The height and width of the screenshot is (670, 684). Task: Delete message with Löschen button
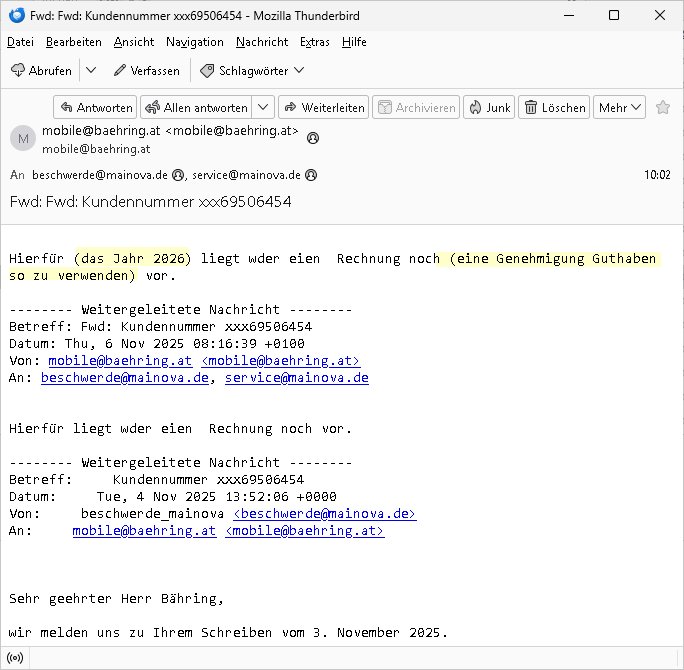click(x=554, y=108)
